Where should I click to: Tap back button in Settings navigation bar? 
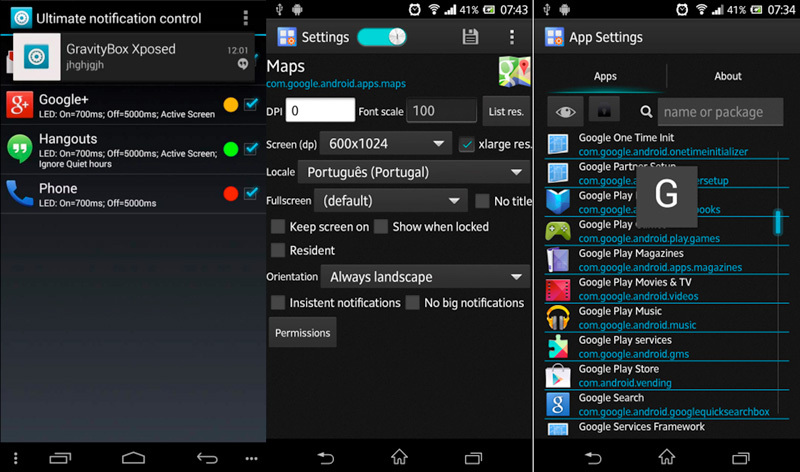coord(325,458)
